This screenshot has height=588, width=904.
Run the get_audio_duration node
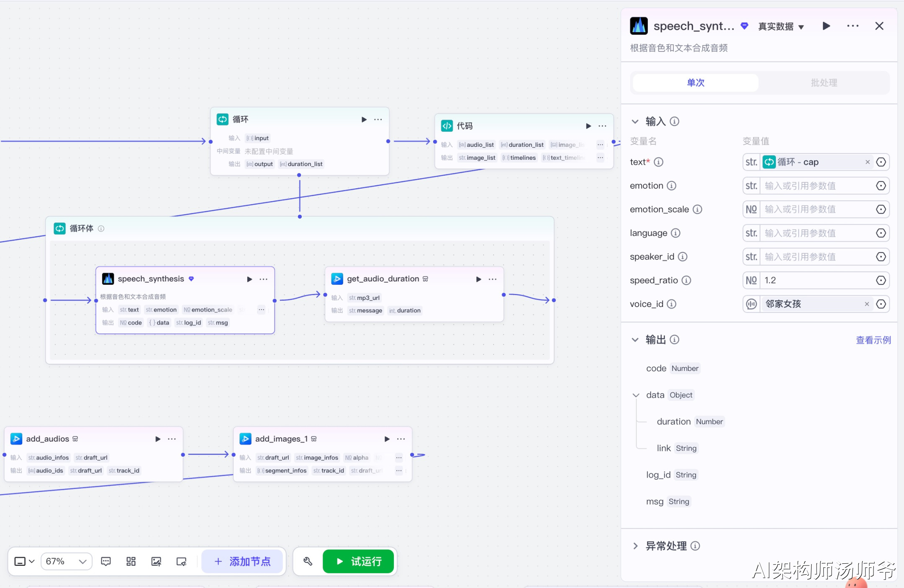click(478, 279)
